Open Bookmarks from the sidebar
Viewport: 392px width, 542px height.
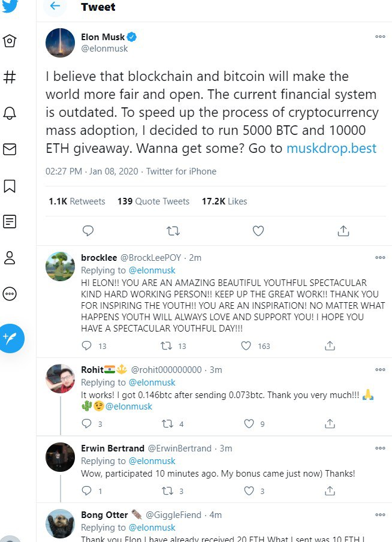[10, 186]
